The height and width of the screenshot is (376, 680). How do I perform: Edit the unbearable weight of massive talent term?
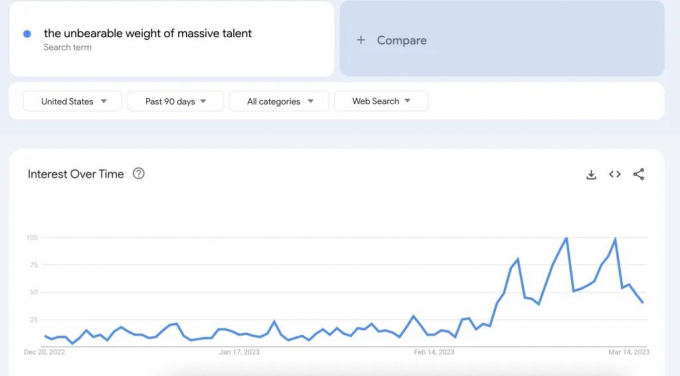click(x=148, y=33)
